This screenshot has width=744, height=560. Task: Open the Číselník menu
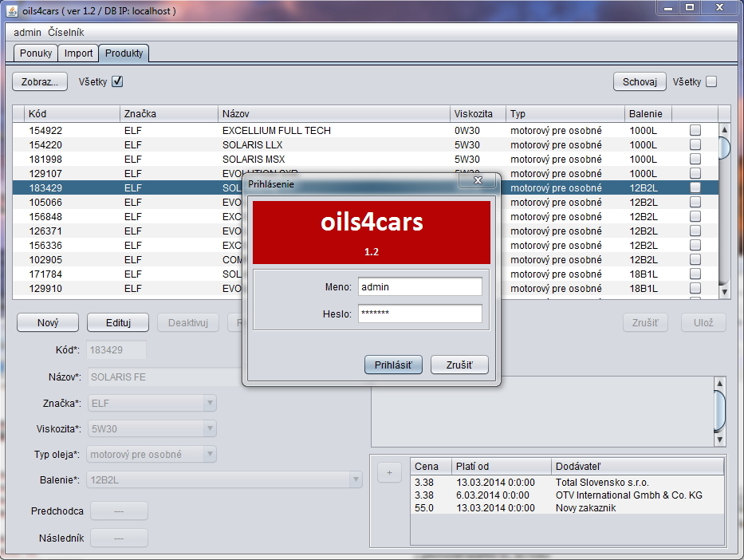tap(66, 32)
